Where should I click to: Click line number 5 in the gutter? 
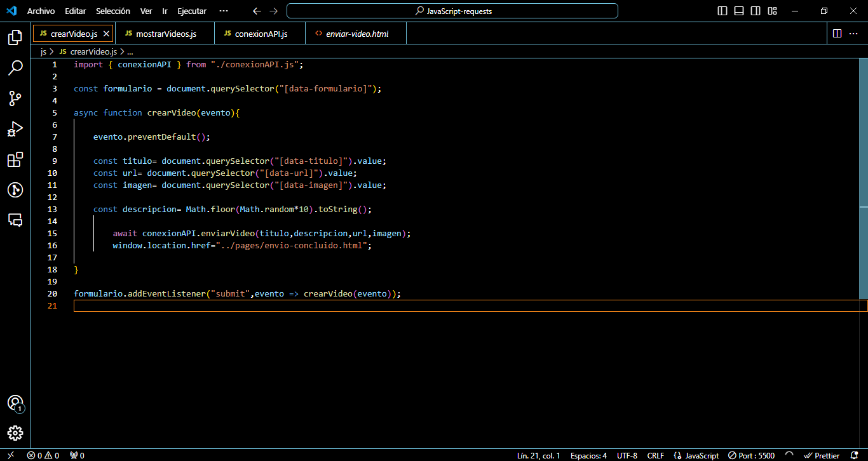point(55,112)
